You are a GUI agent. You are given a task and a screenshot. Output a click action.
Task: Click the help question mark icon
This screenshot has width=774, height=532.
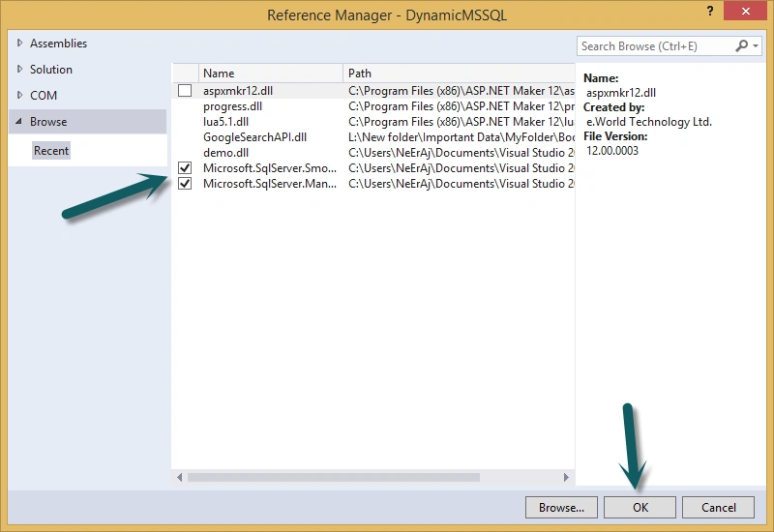pyautogui.click(x=709, y=11)
